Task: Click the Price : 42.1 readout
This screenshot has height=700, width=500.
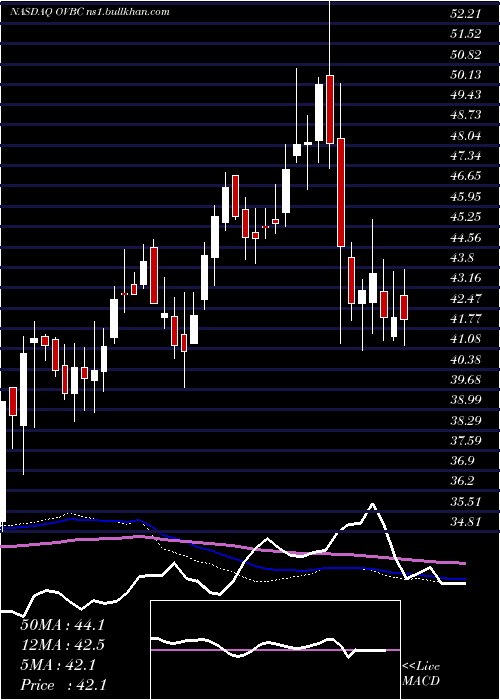Action: coord(63,685)
